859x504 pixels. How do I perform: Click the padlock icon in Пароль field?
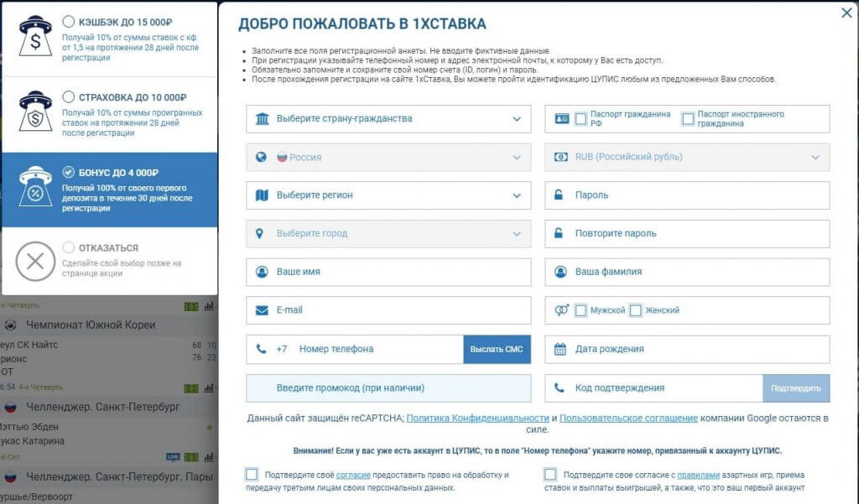tap(559, 195)
